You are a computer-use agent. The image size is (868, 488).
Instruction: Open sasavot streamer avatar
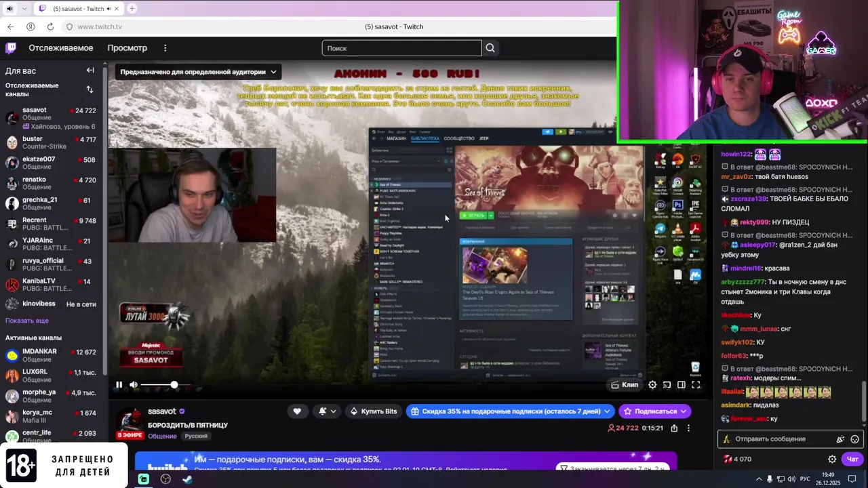click(x=129, y=421)
